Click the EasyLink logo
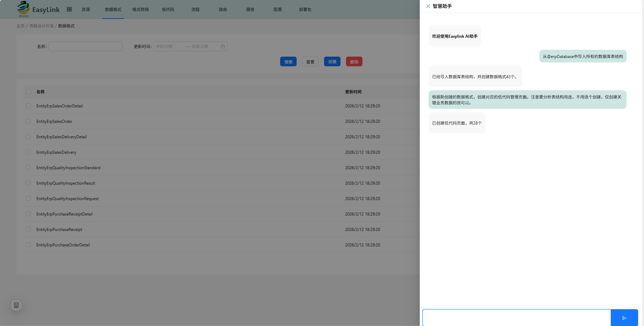644x326 pixels. 38,9
